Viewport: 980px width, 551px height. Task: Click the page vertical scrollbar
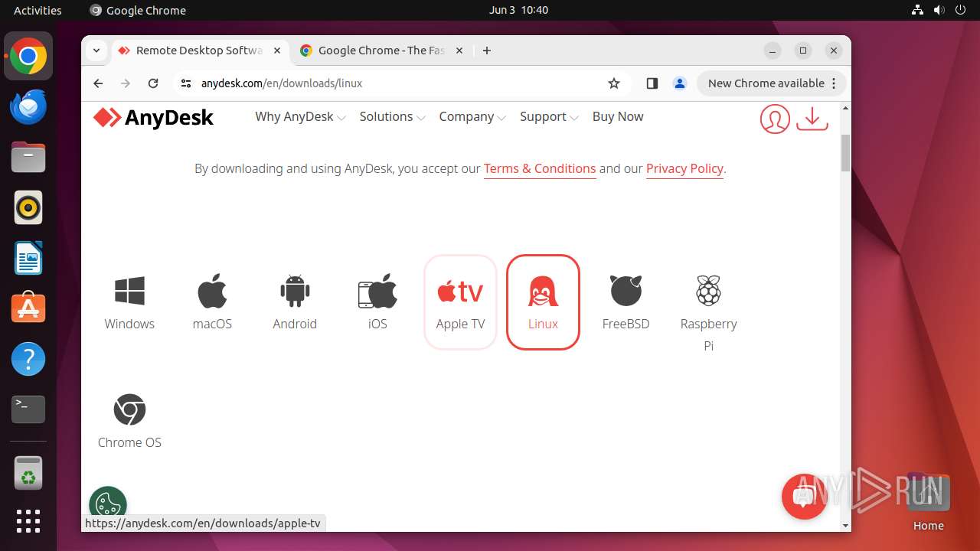(x=845, y=153)
